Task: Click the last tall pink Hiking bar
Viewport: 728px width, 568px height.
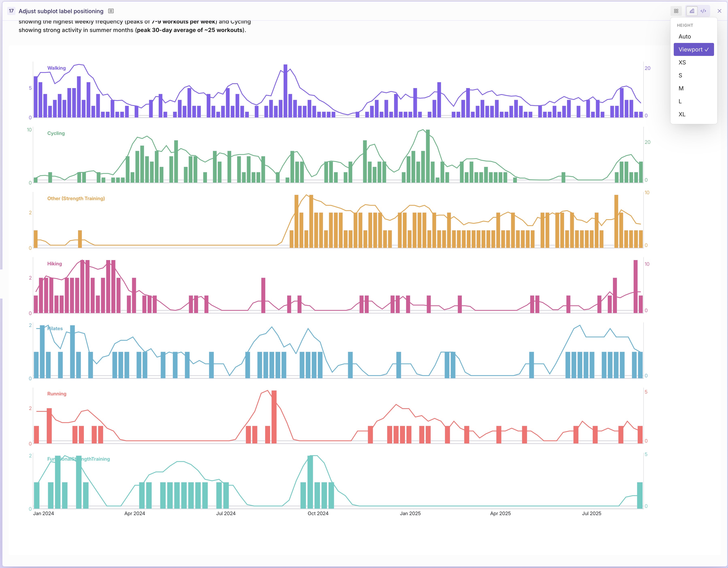Action: 636,286
